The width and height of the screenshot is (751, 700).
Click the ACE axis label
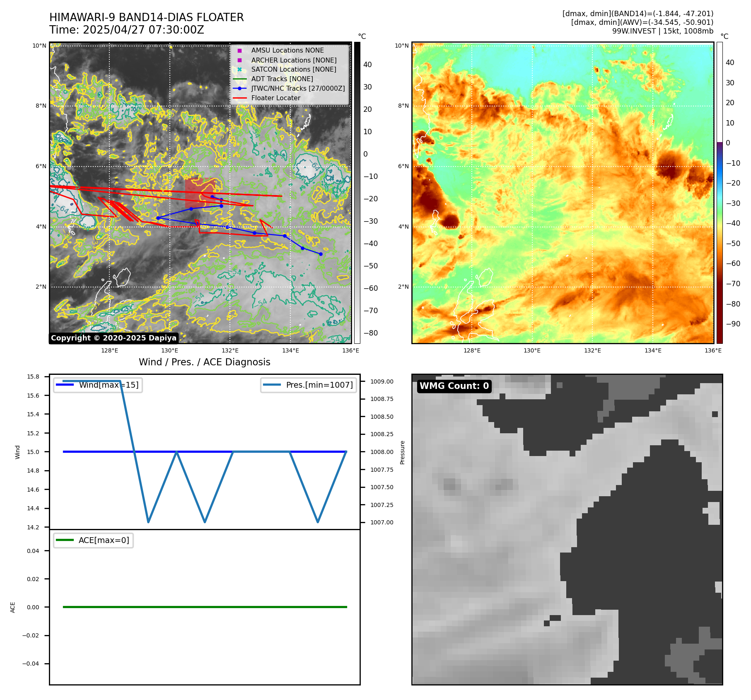coord(13,607)
